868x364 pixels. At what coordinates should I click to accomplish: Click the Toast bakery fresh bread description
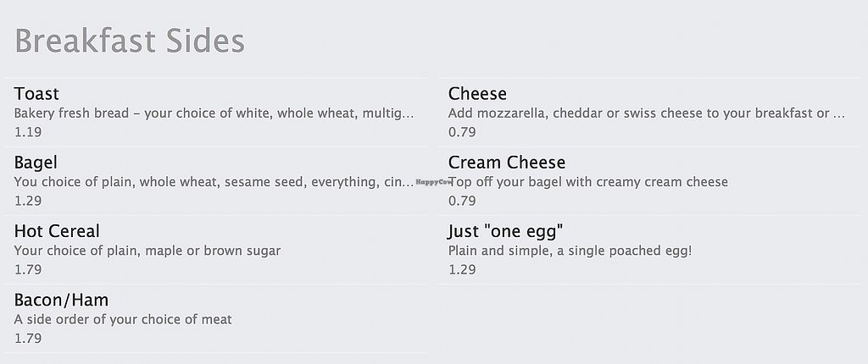click(214, 113)
